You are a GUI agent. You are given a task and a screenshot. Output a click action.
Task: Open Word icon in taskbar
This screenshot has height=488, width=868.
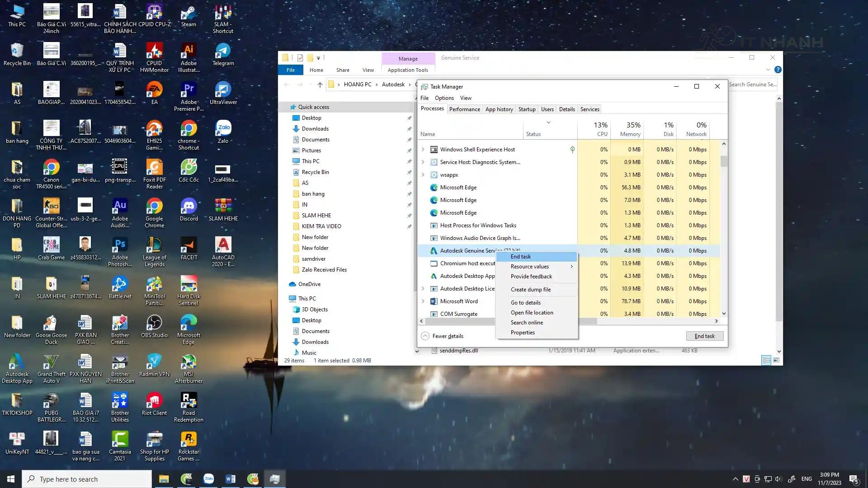(x=230, y=479)
